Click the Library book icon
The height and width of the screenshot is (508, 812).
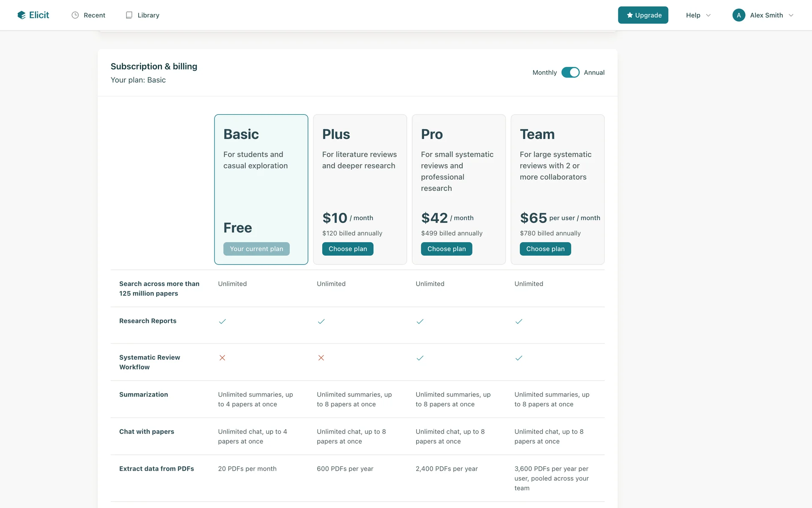click(x=129, y=15)
